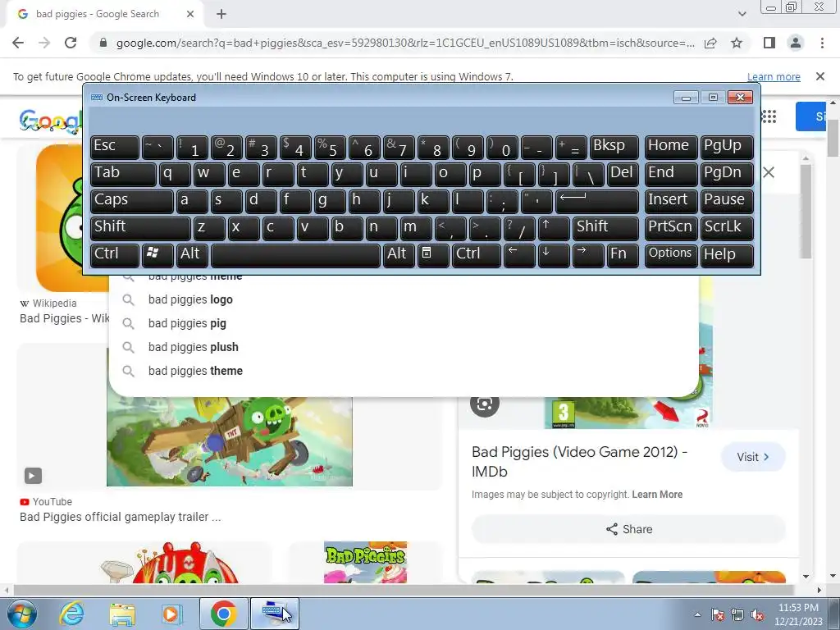The image size is (840, 630).
Task: Share this page from address bar
Action: (710, 43)
